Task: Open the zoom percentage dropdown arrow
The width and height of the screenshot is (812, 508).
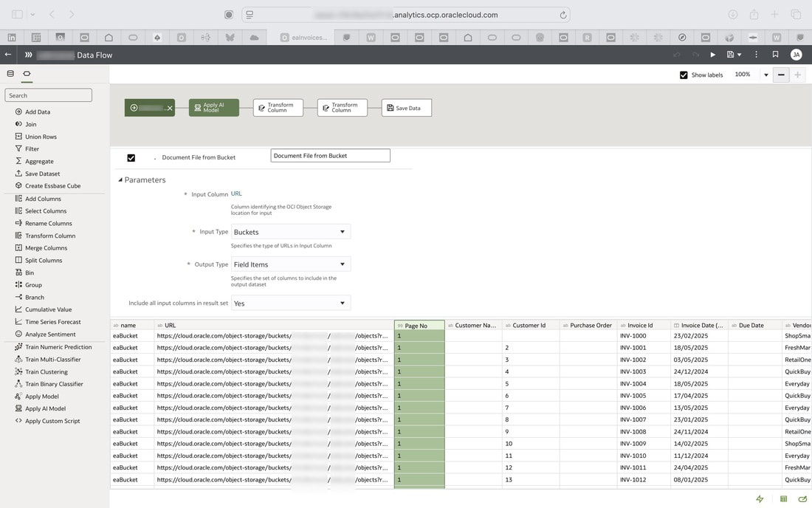Action: pyautogui.click(x=766, y=75)
